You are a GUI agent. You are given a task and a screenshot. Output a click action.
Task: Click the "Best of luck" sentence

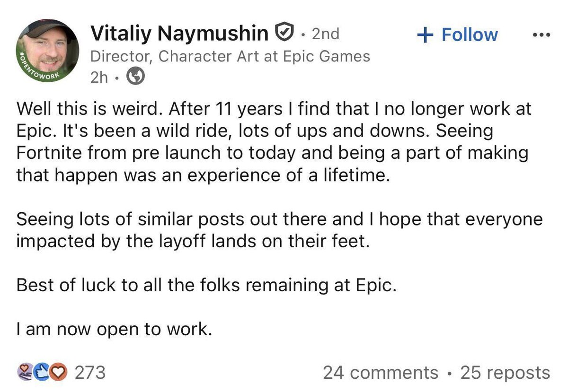[x=206, y=286]
